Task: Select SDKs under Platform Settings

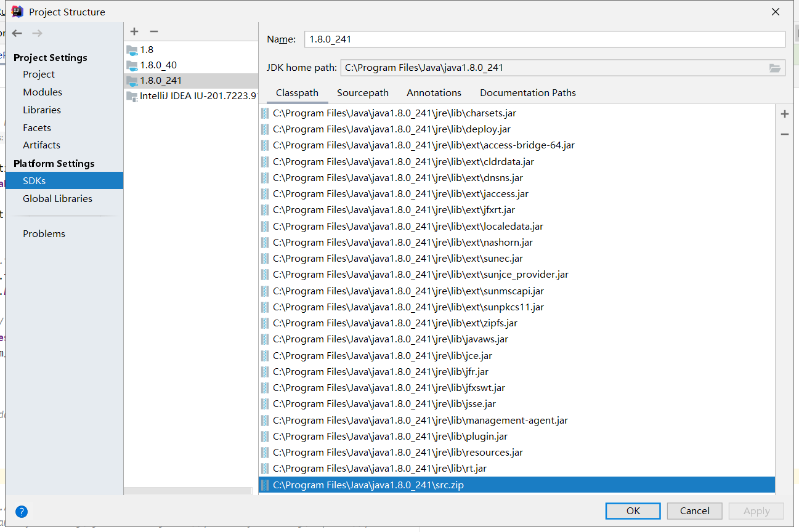Action: click(x=64, y=180)
